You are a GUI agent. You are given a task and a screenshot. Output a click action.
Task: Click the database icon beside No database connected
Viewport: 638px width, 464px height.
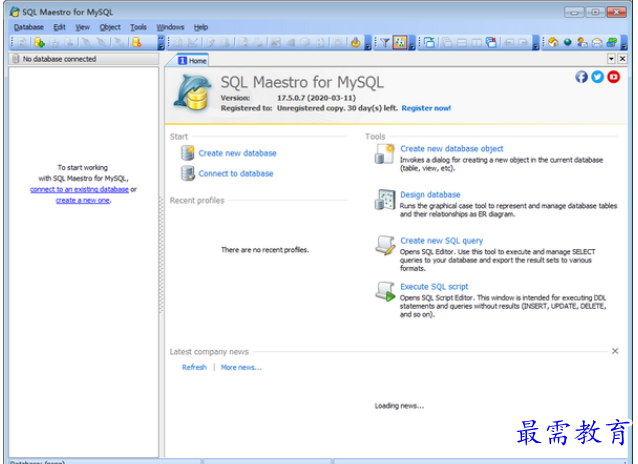tap(15, 59)
